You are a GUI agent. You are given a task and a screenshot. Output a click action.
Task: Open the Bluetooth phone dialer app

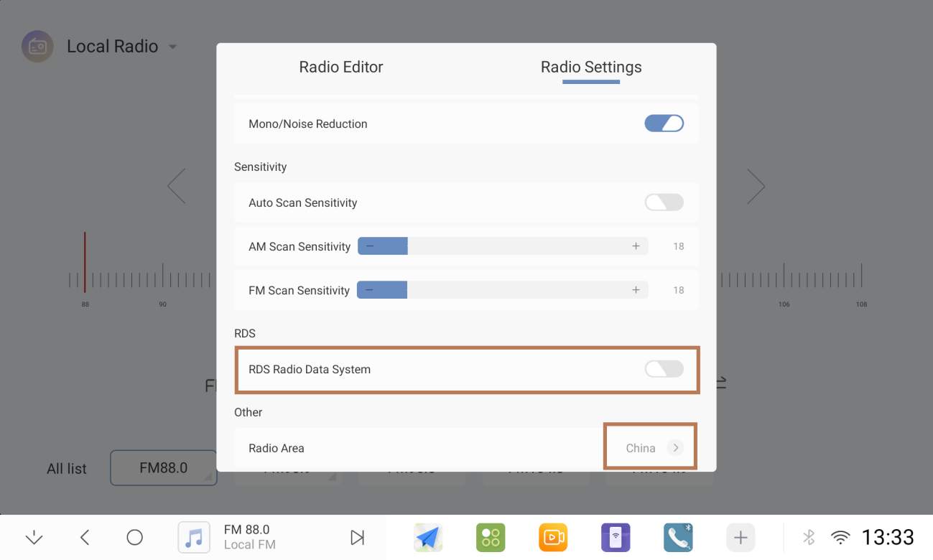pyautogui.click(x=678, y=537)
